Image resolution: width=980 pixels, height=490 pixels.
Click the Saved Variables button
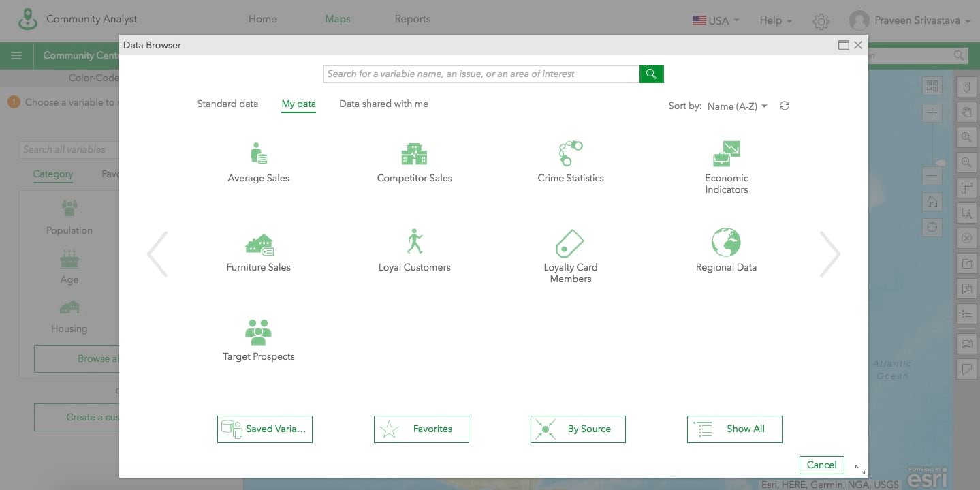[x=265, y=429]
